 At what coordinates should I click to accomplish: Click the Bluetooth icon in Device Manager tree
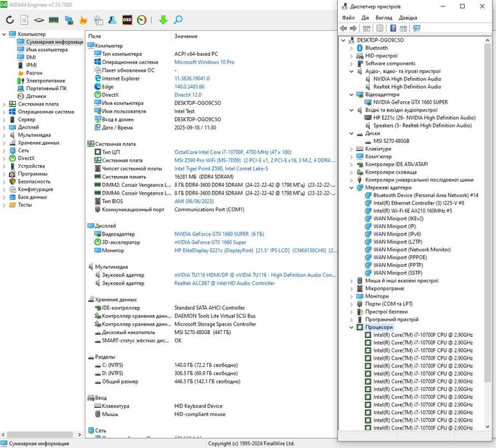360,48
